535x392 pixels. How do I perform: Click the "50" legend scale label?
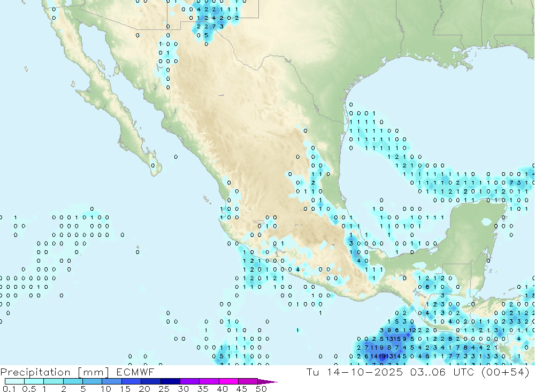(261, 389)
